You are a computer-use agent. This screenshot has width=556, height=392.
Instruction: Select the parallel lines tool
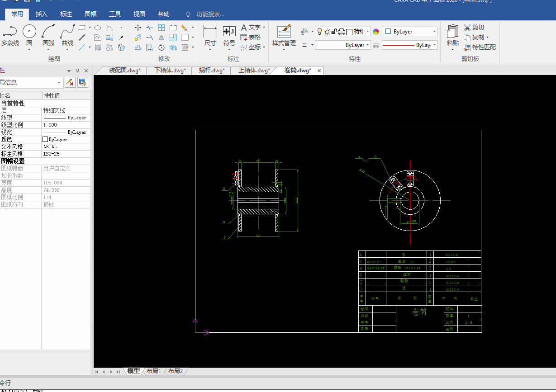pyautogui.click(x=82, y=38)
